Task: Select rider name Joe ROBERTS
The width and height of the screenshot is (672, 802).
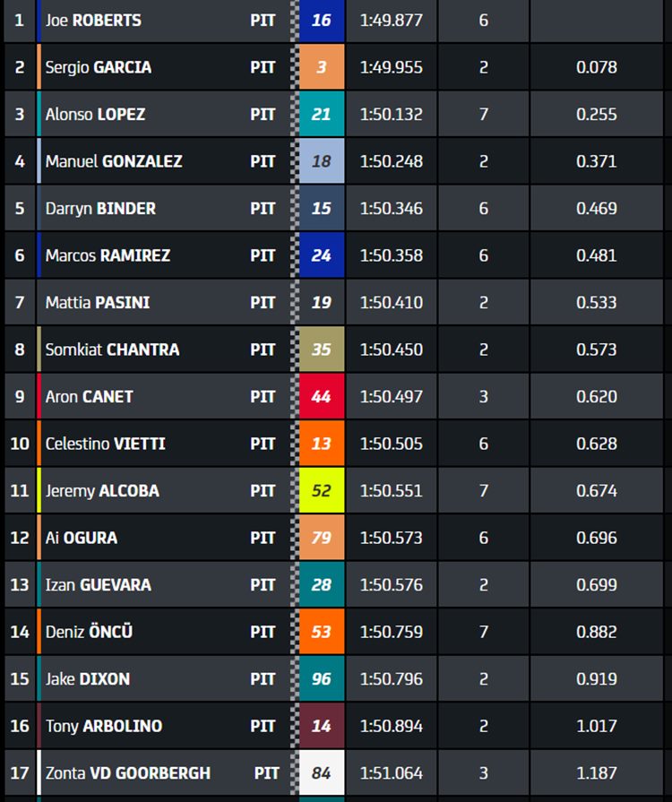Action: click(93, 21)
